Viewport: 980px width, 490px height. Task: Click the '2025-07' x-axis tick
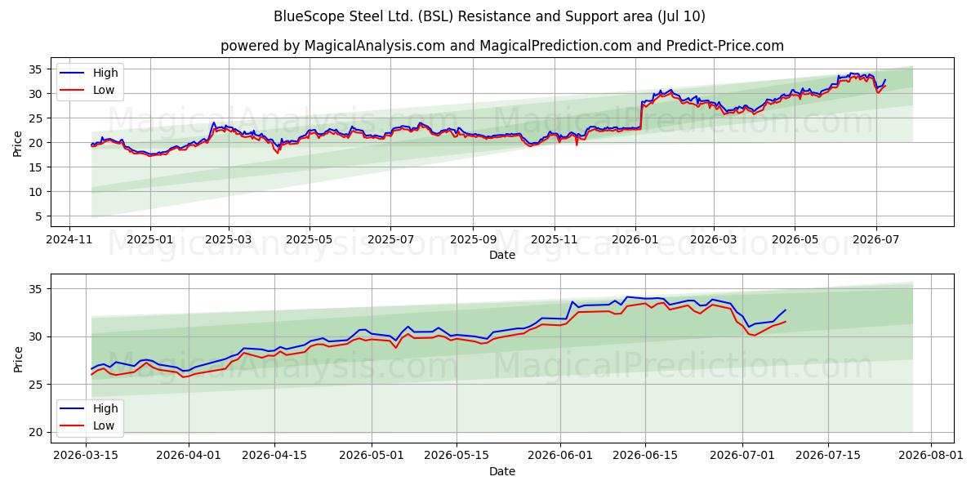coord(390,240)
